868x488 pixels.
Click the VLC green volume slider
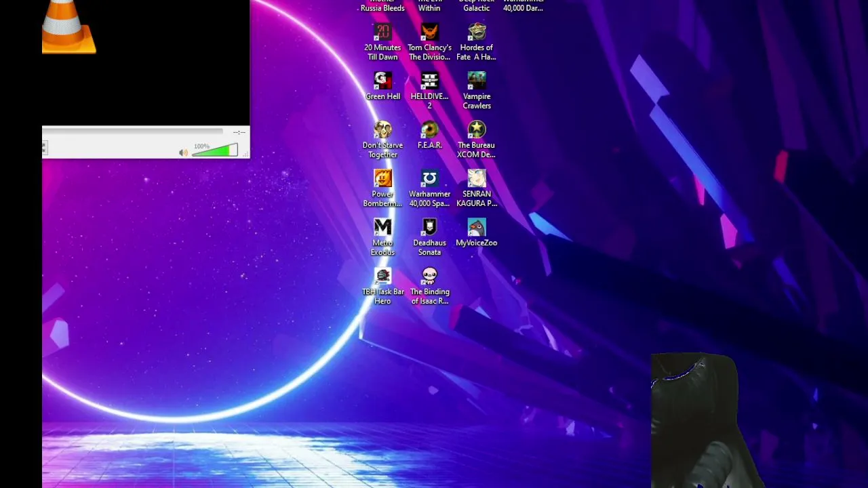point(215,150)
